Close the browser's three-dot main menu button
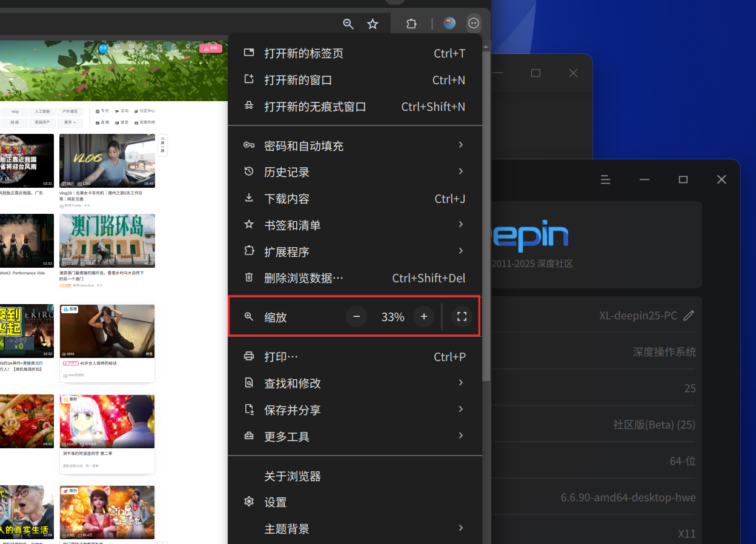The image size is (756, 544). pyautogui.click(x=474, y=23)
